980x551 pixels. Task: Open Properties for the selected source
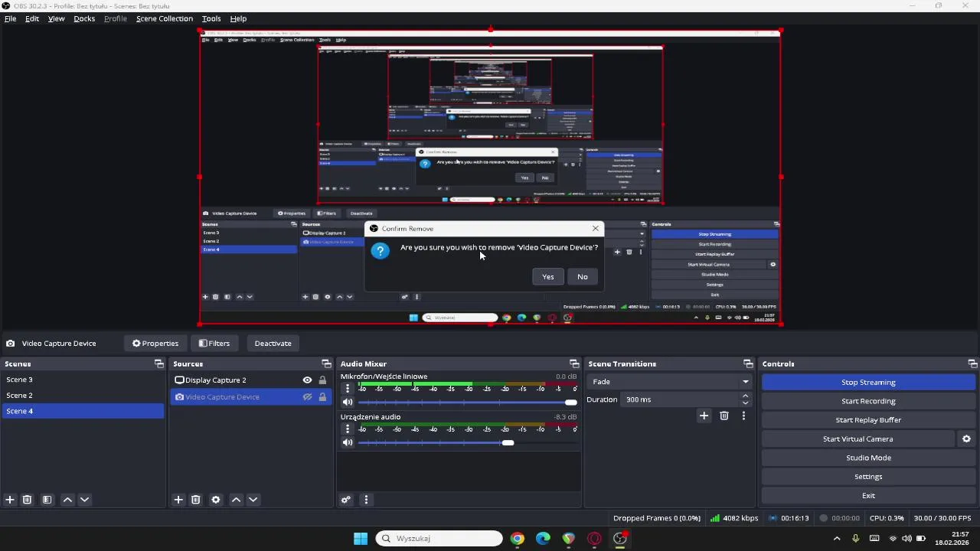[x=155, y=344]
